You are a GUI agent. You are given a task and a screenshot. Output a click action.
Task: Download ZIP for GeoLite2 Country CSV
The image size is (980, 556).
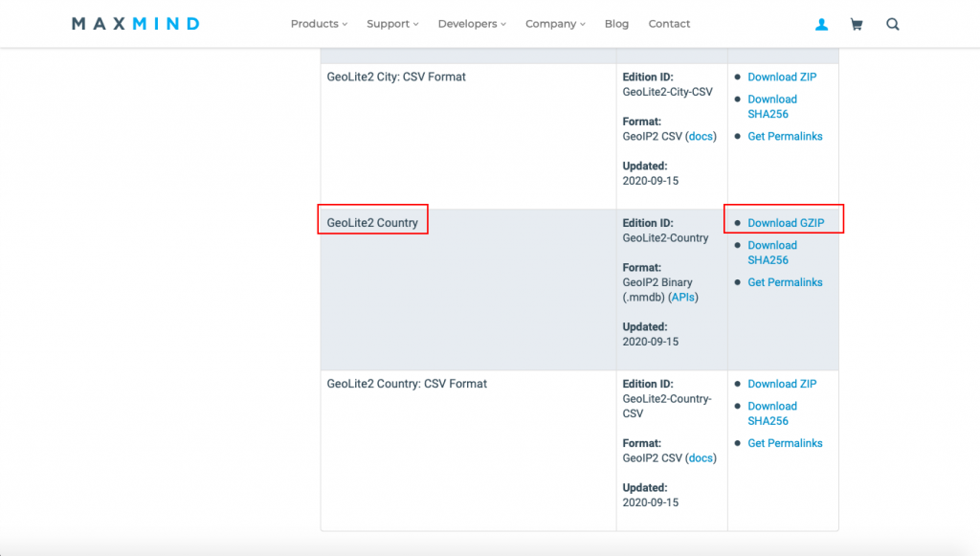(x=782, y=384)
